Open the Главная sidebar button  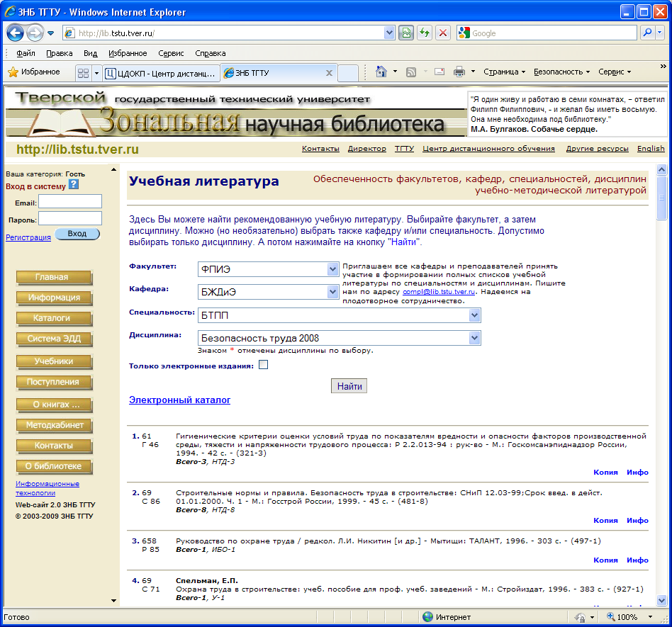[54, 277]
